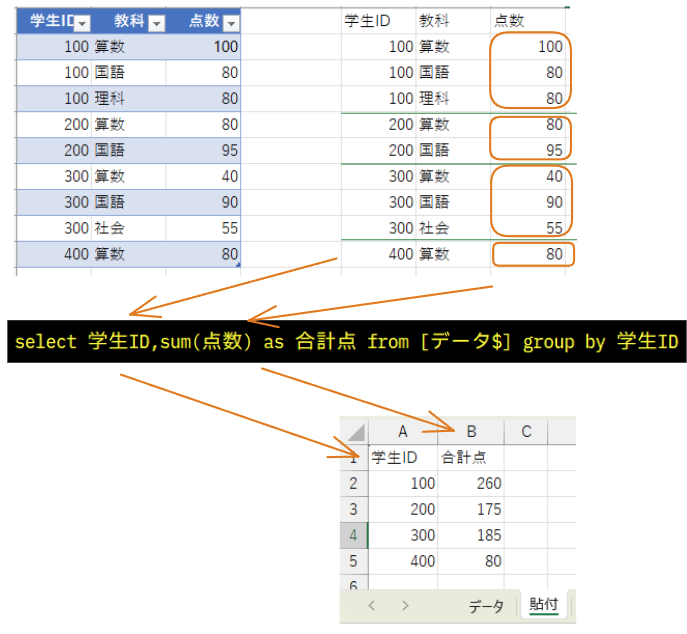
Task: Click the 80 total for student 400
Action: pos(471,561)
